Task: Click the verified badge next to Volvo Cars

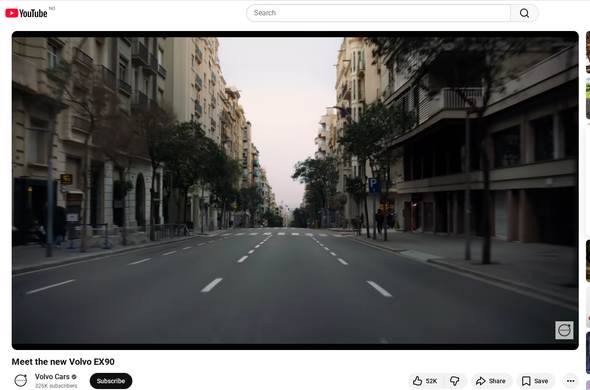Action: [74, 377]
